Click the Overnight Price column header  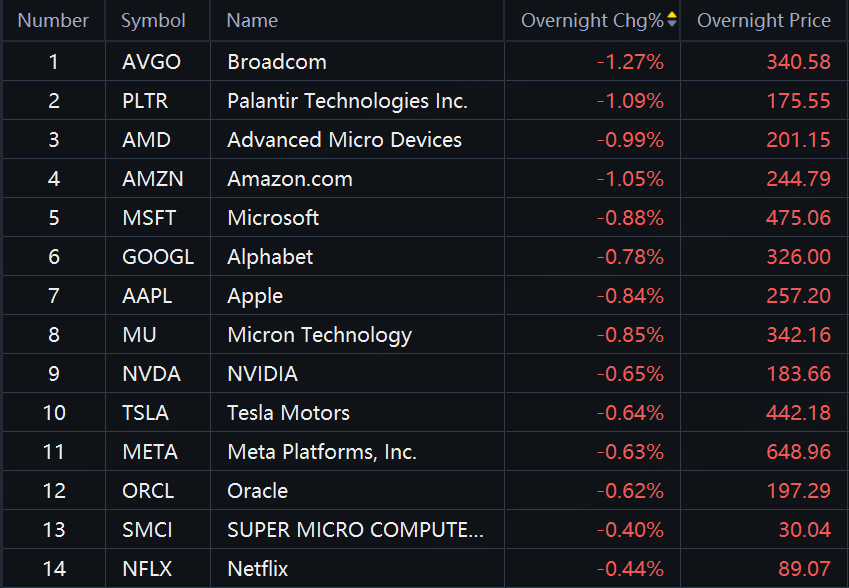point(763,20)
